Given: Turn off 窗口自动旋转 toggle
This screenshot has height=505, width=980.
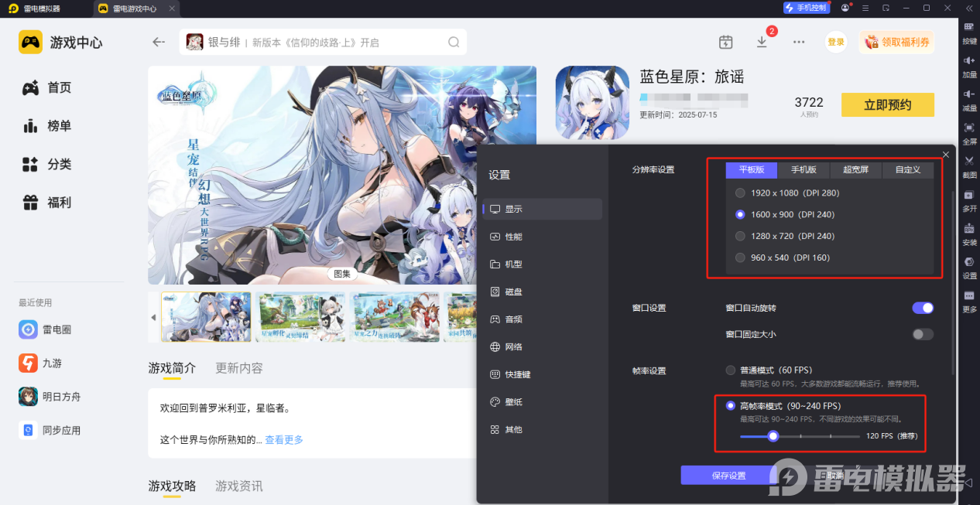Looking at the screenshot, I should coord(923,308).
